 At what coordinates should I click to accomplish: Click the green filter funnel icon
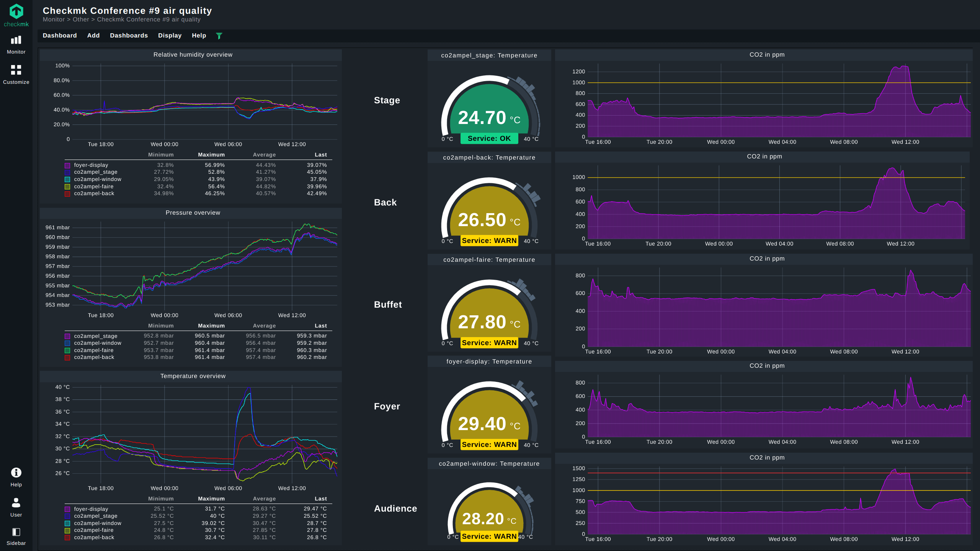pos(219,36)
